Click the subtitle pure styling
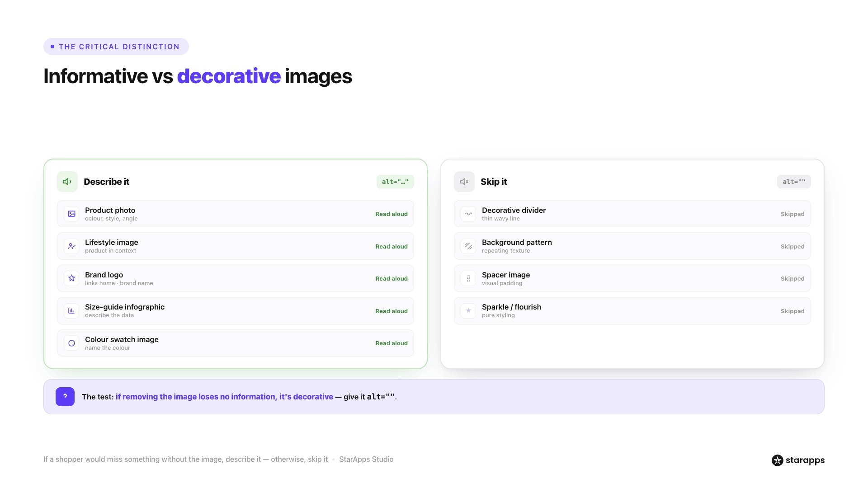 (x=498, y=315)
